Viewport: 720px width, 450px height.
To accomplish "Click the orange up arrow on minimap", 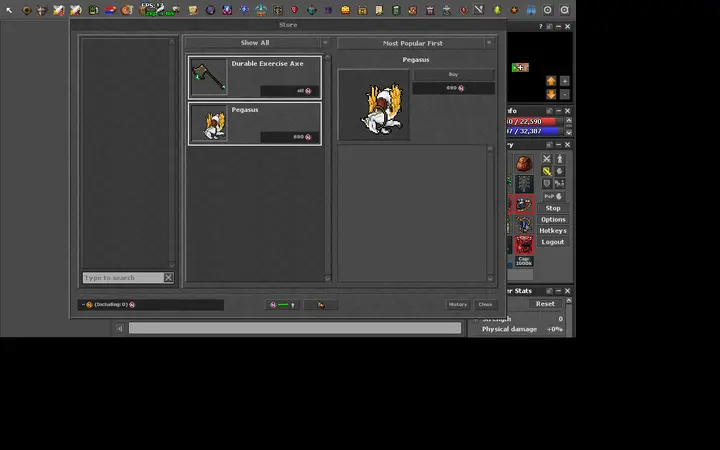I will tap(551, 81).
